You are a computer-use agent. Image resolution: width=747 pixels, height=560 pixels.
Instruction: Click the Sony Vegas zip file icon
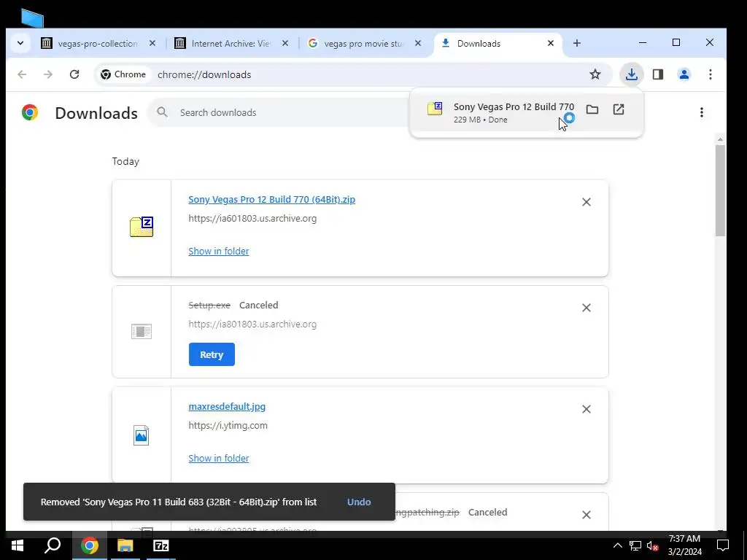pyautogui.click(x=142, y=227)
